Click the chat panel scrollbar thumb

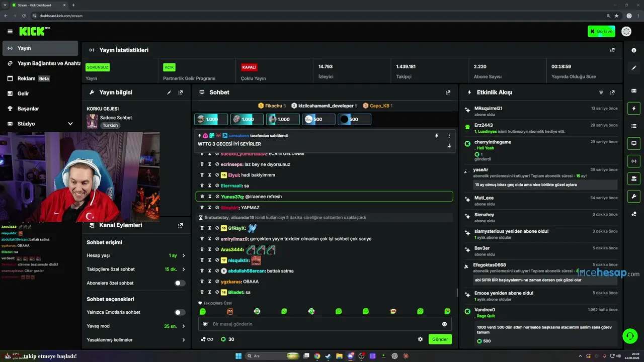[457, 293]
